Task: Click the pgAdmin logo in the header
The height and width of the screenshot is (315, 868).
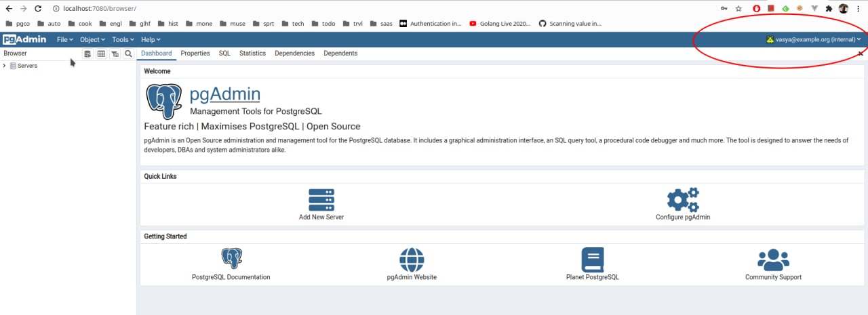Action: [24, 39]
